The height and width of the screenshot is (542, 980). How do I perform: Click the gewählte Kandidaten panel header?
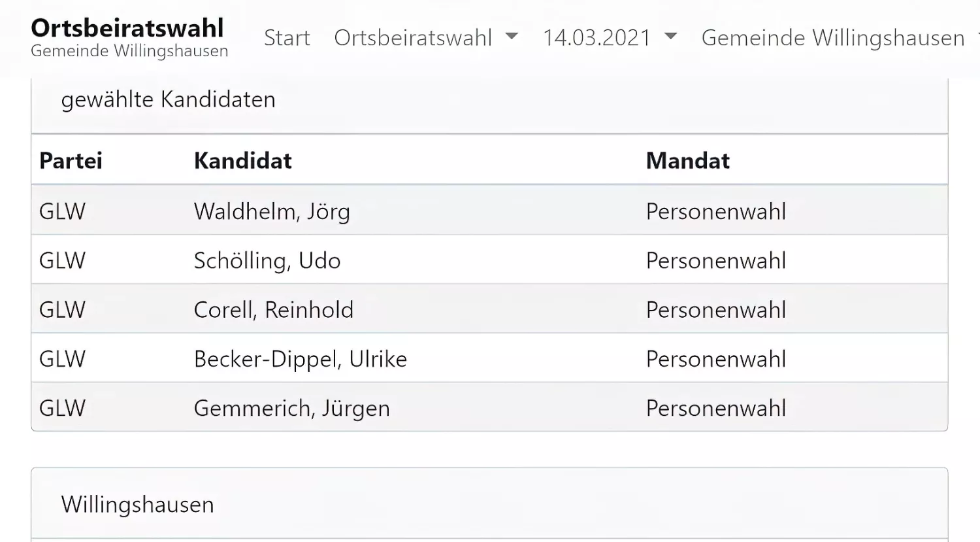pos(169,99)
